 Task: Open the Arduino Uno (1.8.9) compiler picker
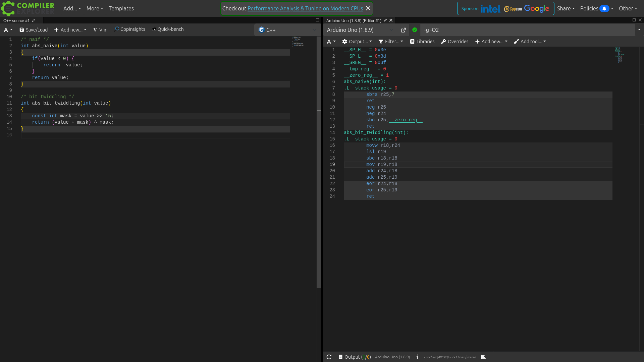point(360,30)
